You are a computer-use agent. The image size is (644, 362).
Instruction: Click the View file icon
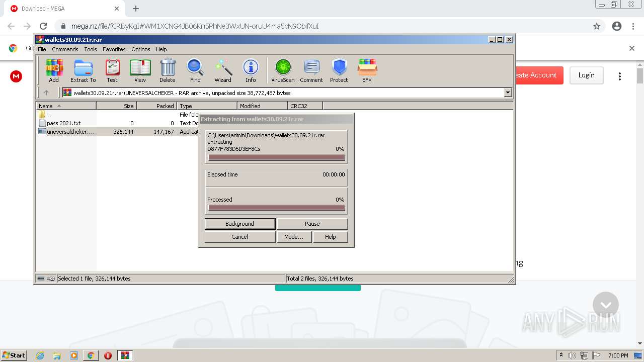[140, 70]
